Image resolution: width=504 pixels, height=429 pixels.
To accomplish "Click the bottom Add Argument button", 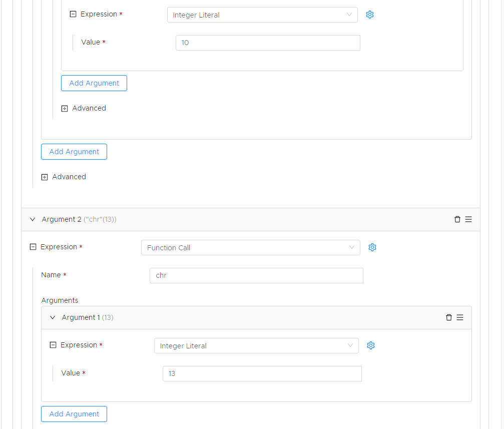I will point(74,414).
